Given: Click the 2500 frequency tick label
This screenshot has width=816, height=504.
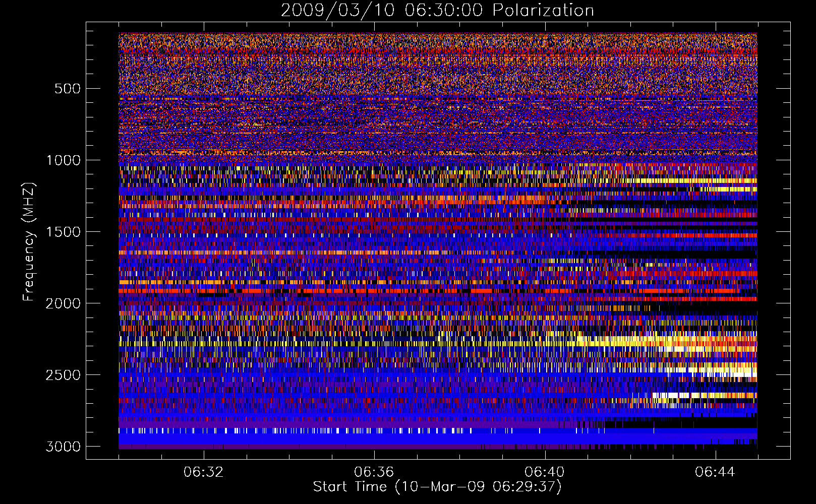Looking at the screenshot, I should tap(64, 375).
